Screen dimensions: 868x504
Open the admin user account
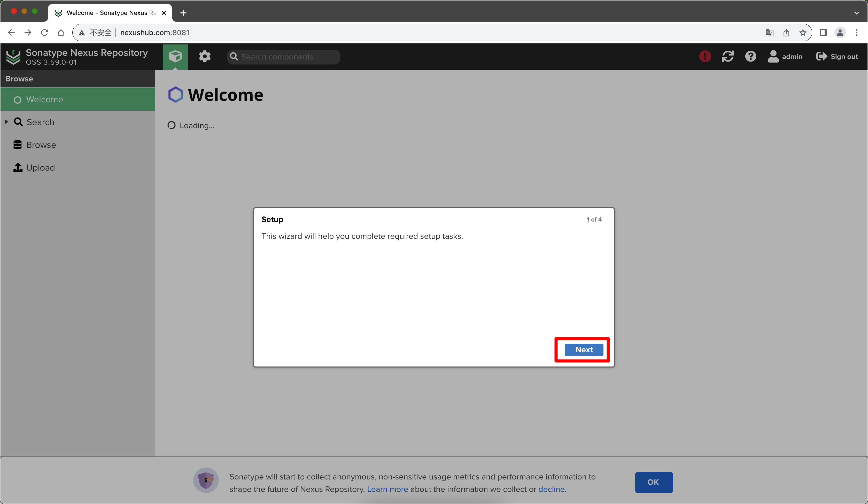point(785,57)
